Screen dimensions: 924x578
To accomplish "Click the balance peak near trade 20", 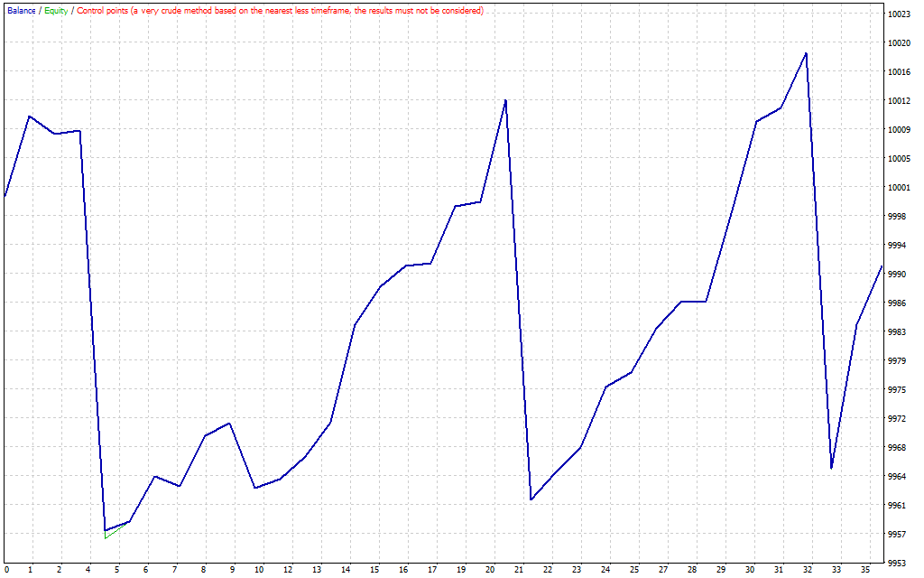I will (505, 100).
